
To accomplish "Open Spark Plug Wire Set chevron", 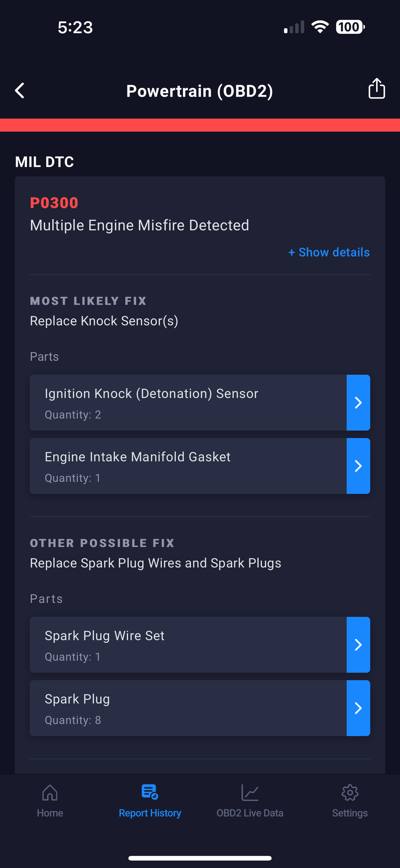I will (x=358, y=645).
